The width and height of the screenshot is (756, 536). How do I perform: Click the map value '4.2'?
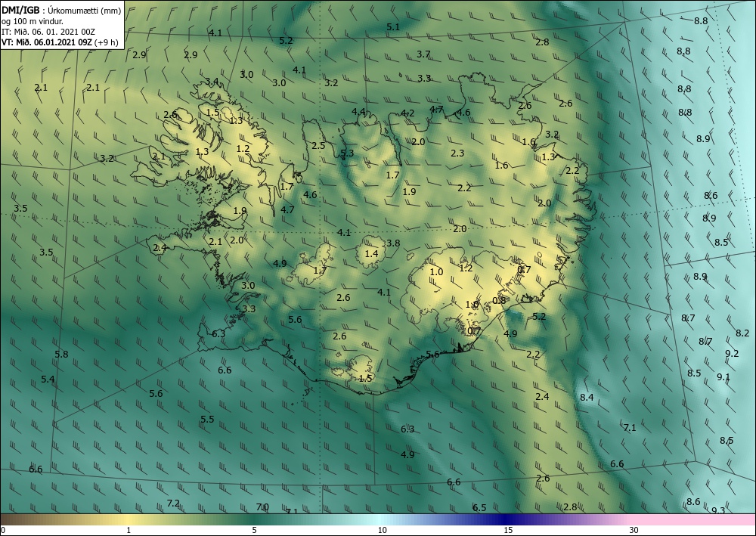(x=407, y=113)
